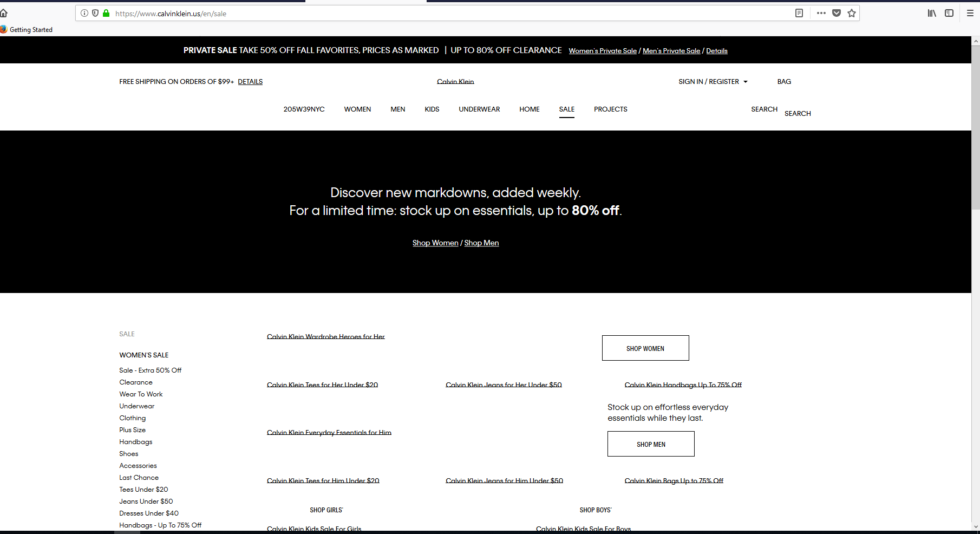The height and width of the screenshot is (534, 980).
Task: Open the Firefox hamburger menu
Action: tap(970, 13)
